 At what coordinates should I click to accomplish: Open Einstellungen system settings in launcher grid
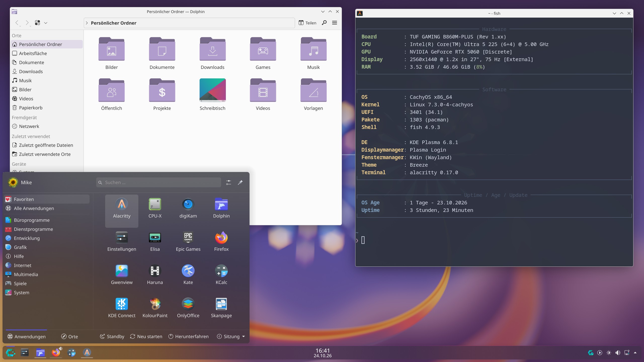[x=122, y=241]
